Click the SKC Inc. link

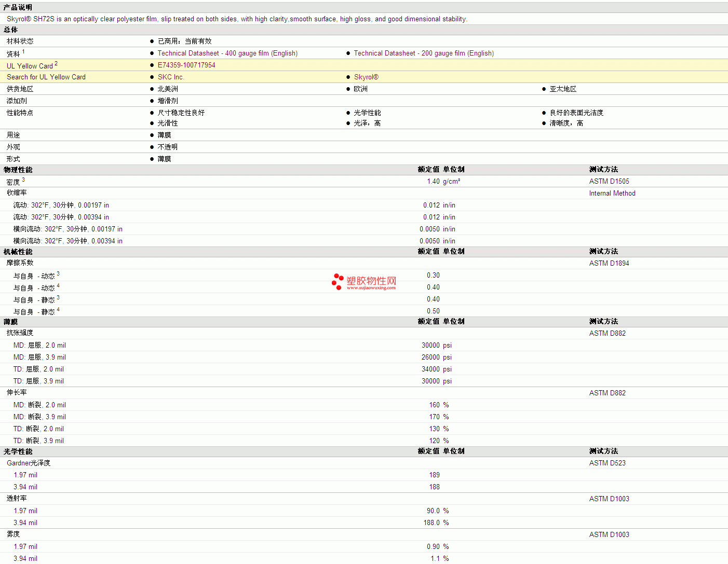pos(171,77)
